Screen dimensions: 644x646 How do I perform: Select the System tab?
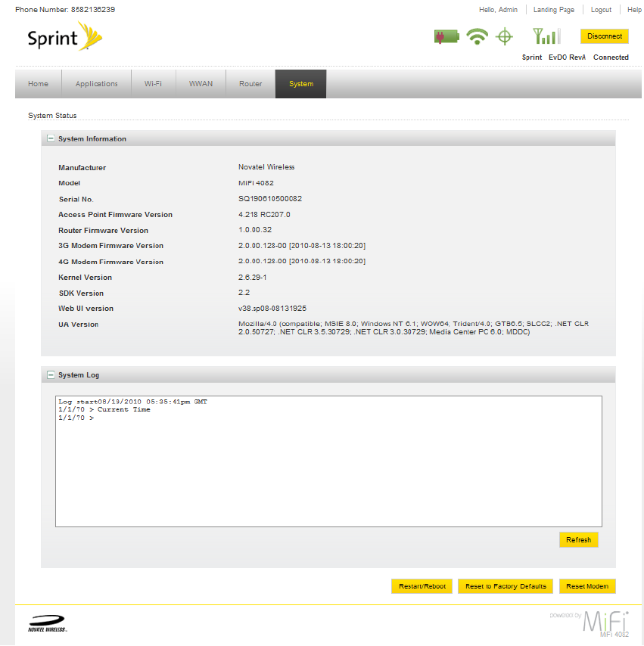click(x=301, y=84)
